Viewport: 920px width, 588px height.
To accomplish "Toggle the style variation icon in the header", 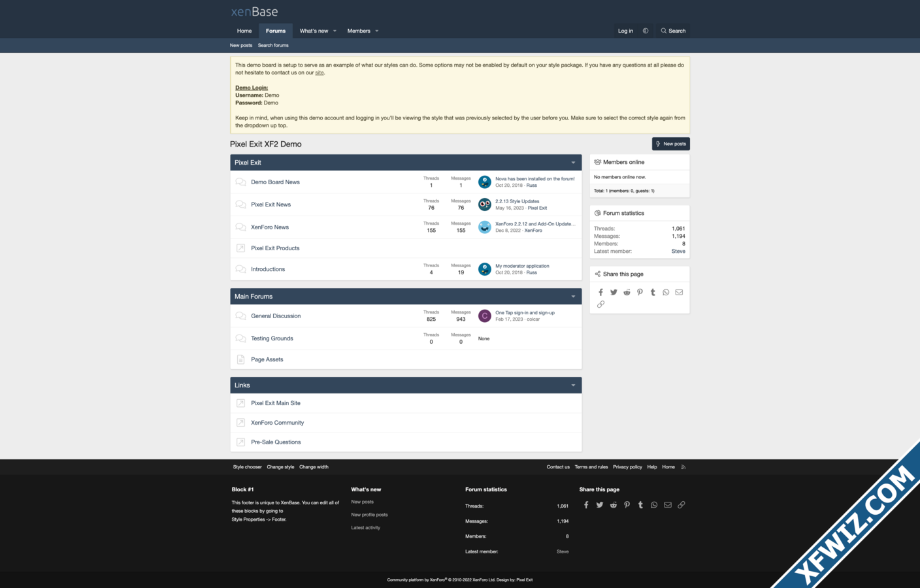I will (x=646, y=31).
